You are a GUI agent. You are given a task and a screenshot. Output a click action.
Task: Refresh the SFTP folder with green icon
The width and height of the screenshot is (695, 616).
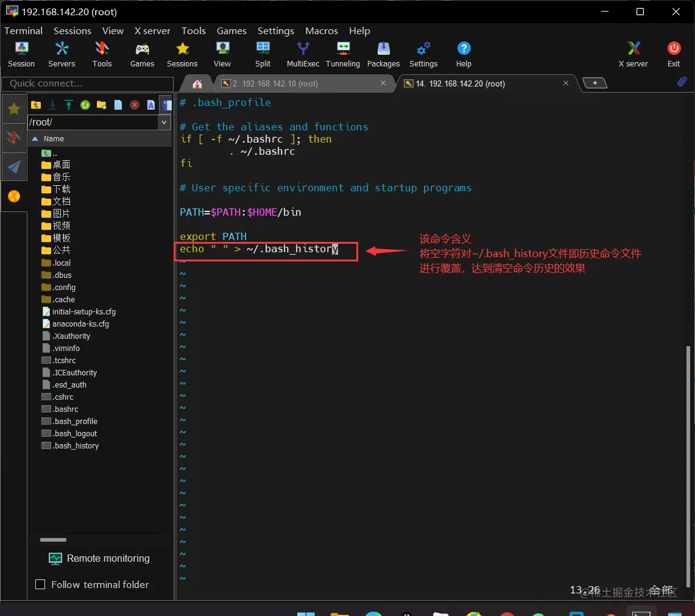coord(85,105)
